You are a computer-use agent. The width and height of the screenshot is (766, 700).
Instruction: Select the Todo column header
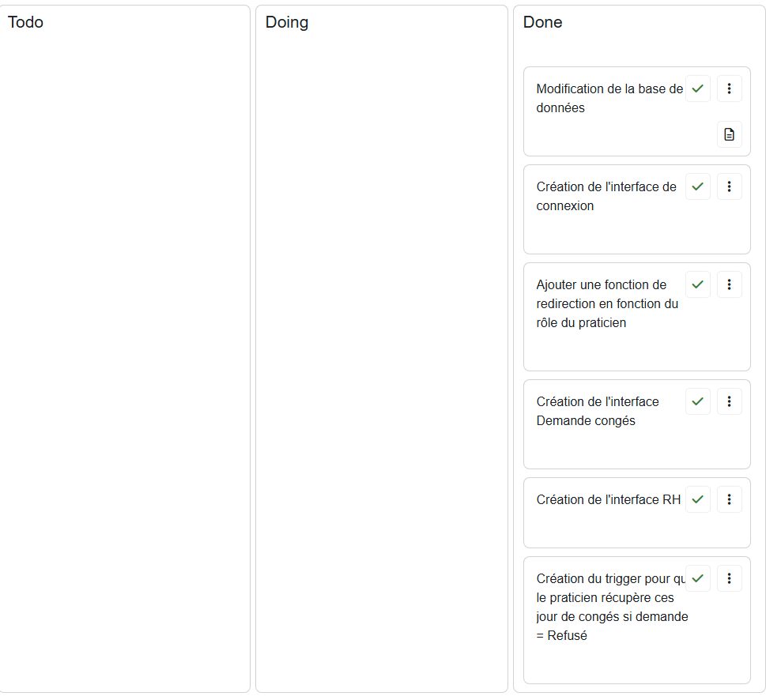(26, 22)
